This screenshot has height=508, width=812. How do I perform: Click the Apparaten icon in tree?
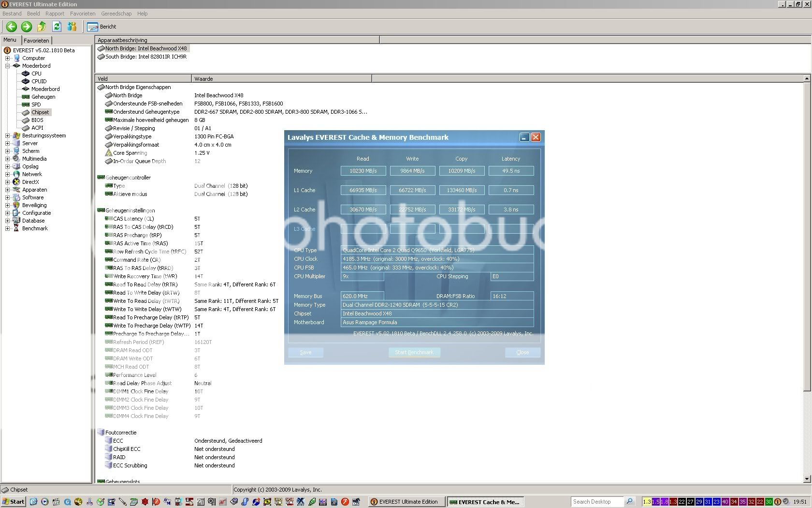16,190
